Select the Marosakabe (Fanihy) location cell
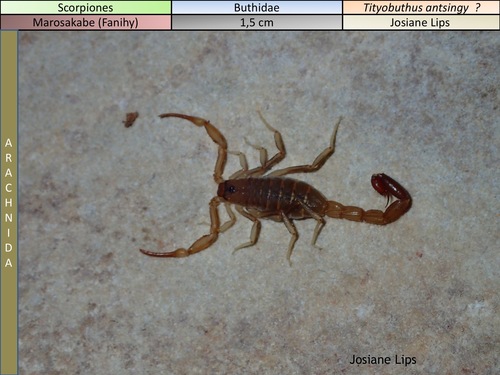 pyautogui.click(x=86, y=22)
